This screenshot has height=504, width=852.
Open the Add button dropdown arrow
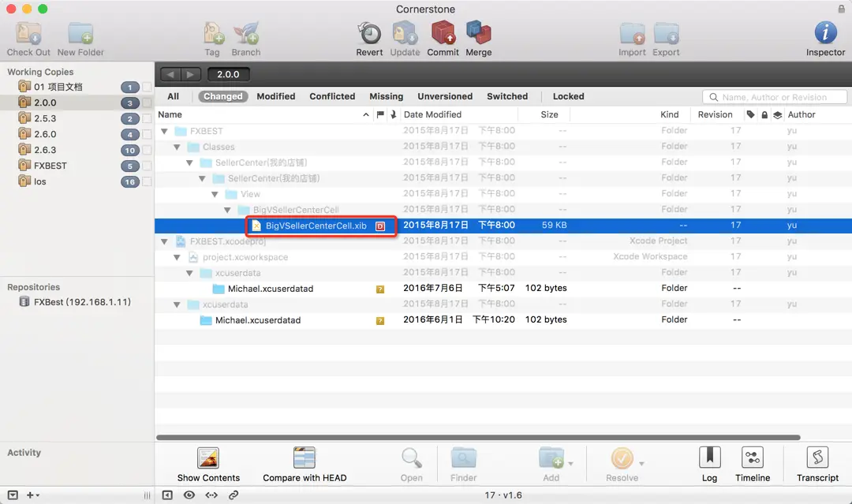click(570, 464)
